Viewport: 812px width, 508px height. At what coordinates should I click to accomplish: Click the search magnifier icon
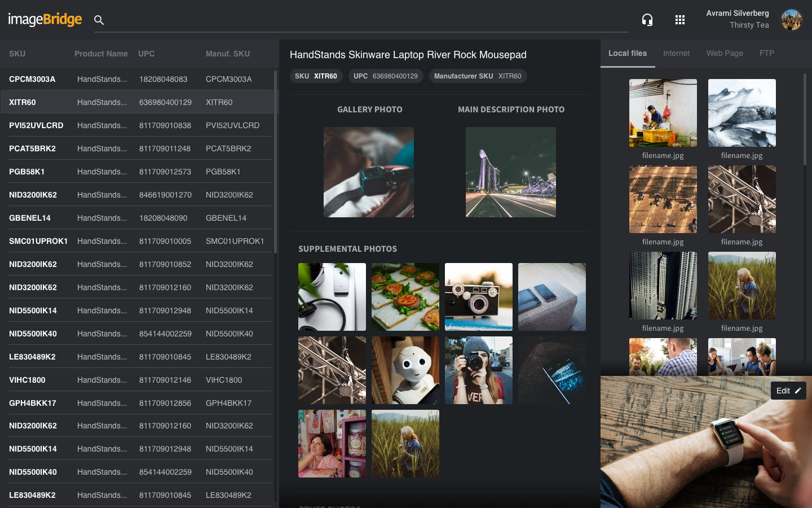pos(99,20)
